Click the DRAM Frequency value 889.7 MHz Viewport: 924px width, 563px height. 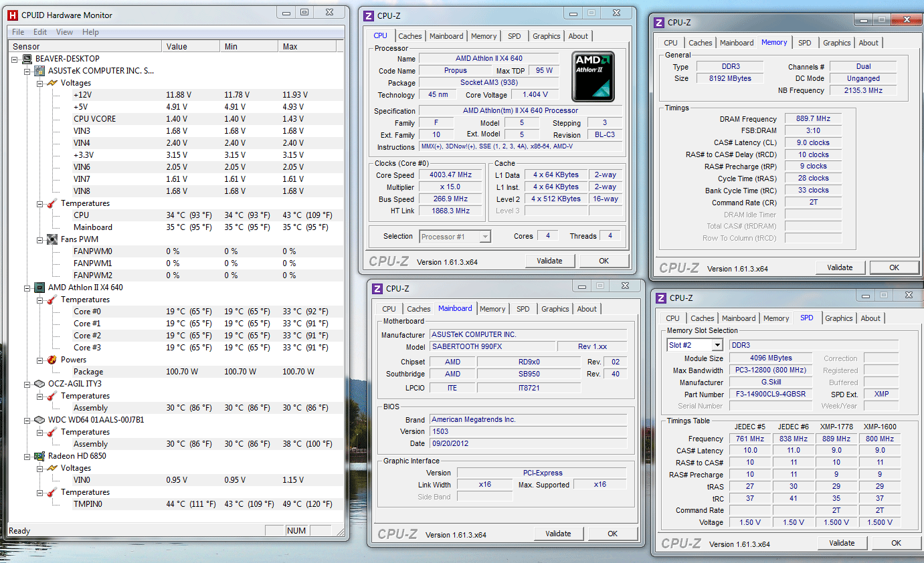coord(813,119)
